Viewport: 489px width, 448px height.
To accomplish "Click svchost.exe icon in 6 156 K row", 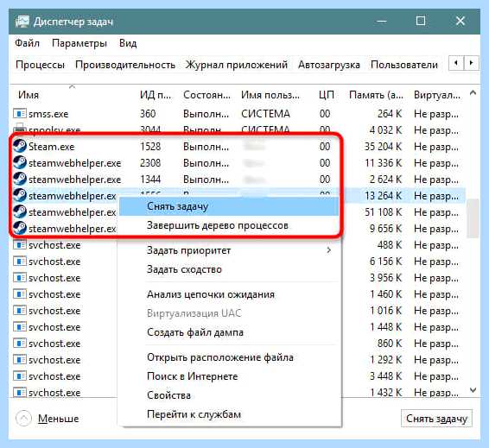I will pos(20,262).
